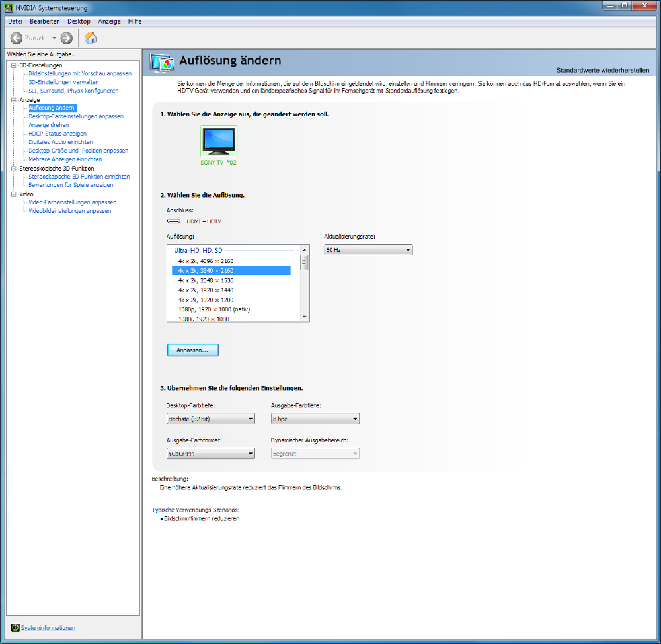Screen dimensions: 661x644
Task: Collapse the Stereoskopische 3D-Funktion tree node
Action: (x=13, y=169)
